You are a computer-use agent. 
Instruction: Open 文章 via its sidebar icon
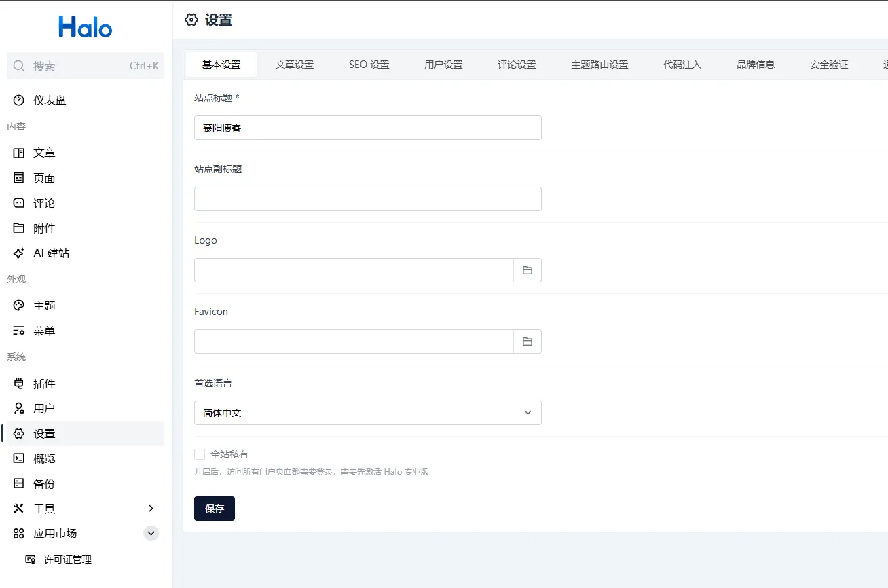(x=19, y=153)
